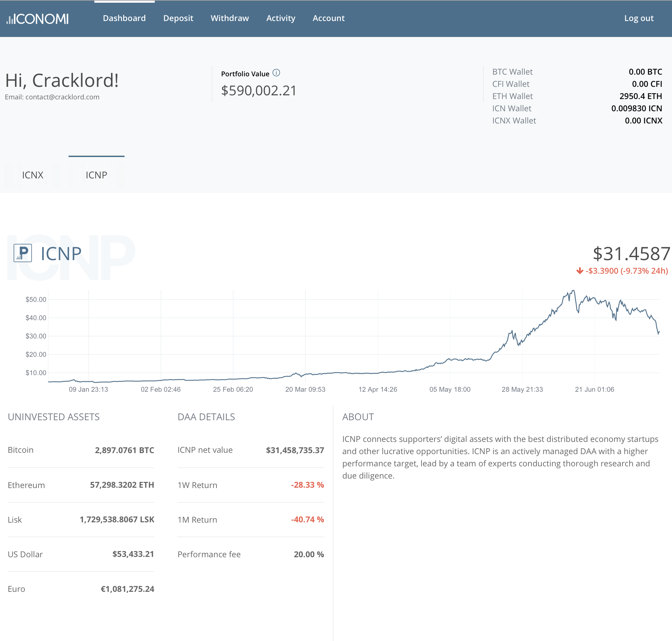Click the 21 Jun 01:06 date label
This screenshot has height=641, width=672.
[594, 389]
